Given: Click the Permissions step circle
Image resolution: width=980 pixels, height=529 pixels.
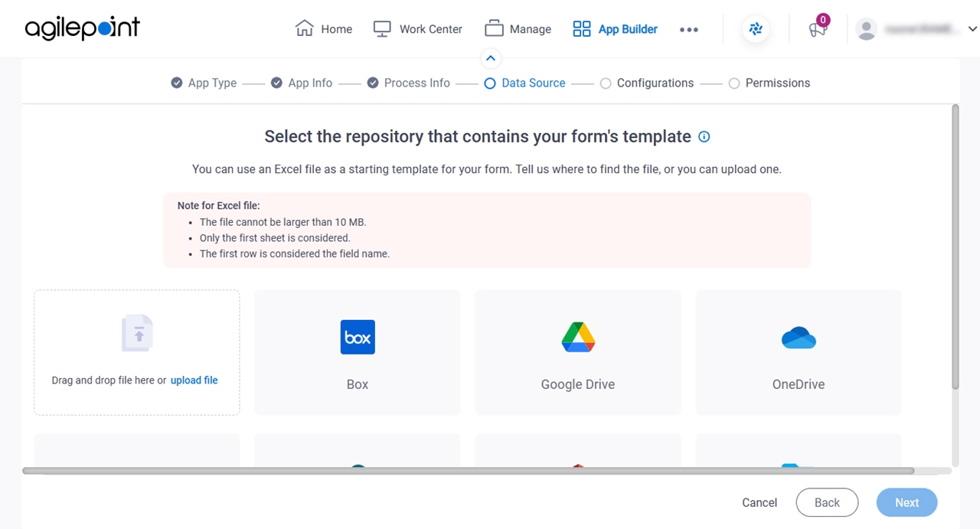Looking at the screenshot, I should coord(734,83).
